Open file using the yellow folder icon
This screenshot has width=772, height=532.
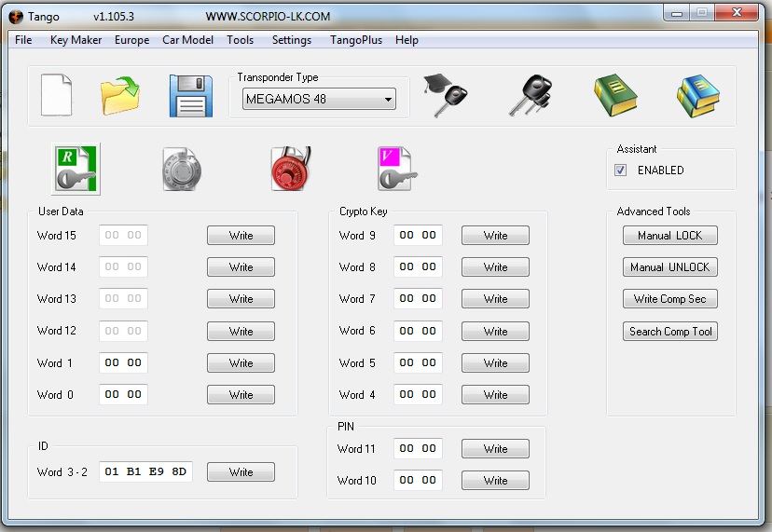[119, 95]
